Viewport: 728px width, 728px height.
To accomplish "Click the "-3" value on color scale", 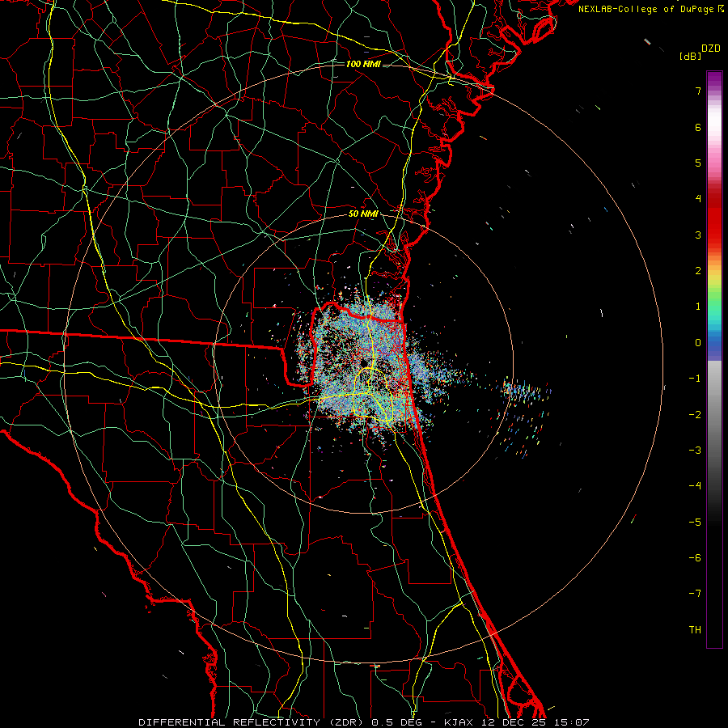I will tap(695, 451).
